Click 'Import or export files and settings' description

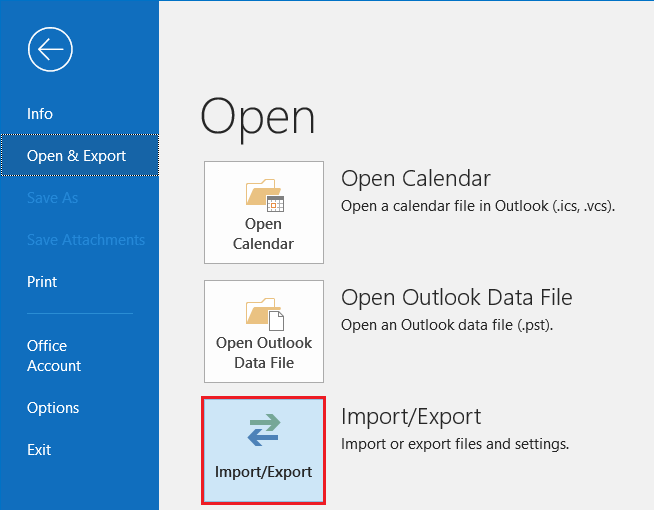[x=455, y=444]
